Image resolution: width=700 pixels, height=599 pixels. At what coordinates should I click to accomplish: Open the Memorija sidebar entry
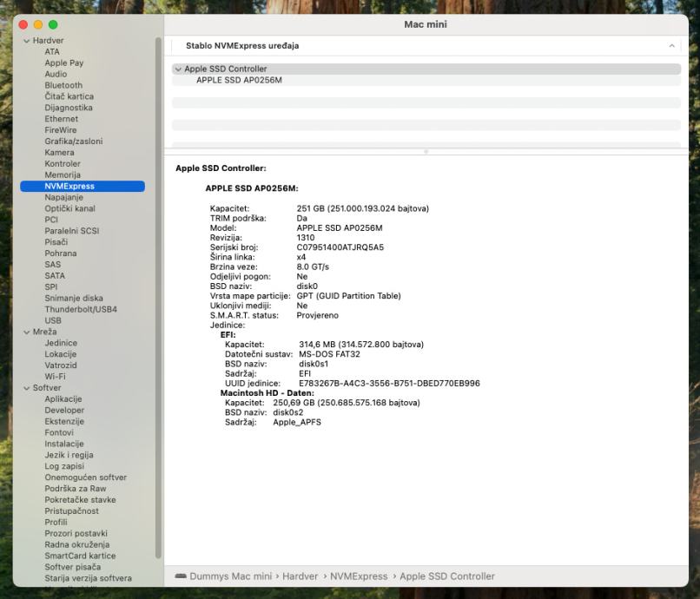coord(63,175)
